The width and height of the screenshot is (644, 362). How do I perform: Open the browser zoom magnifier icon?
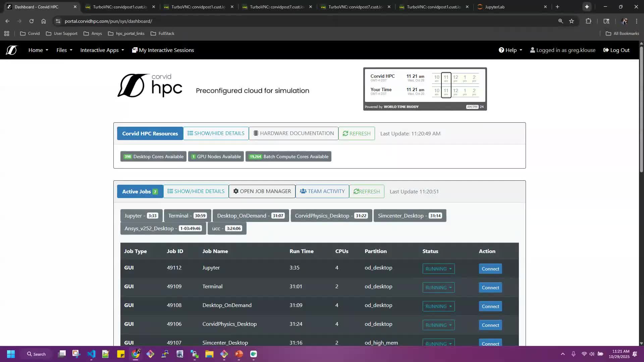coord(560,21)
